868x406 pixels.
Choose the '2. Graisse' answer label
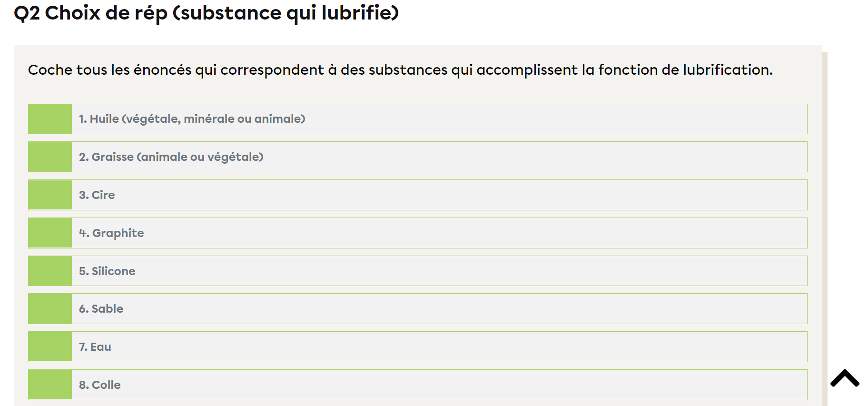[171, 157]
